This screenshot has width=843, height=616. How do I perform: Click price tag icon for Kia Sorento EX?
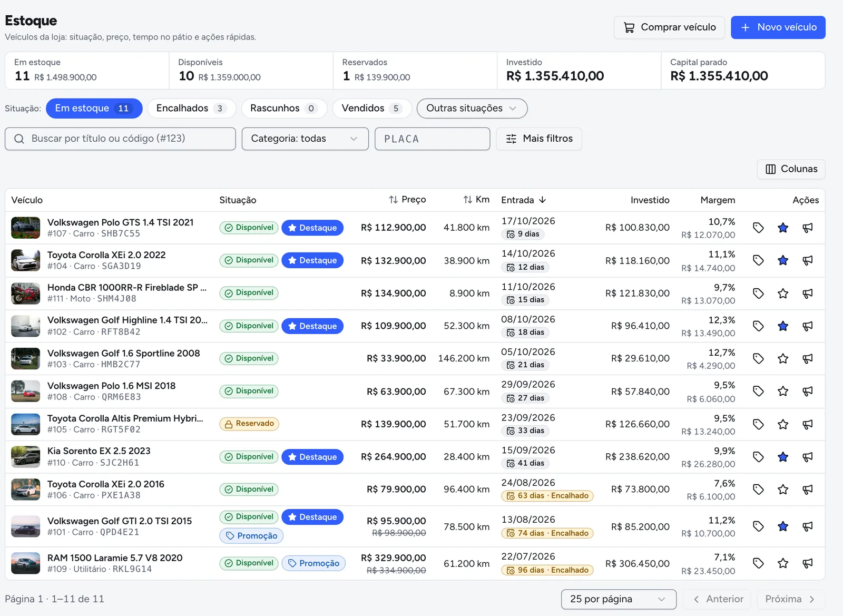(758, 457)
